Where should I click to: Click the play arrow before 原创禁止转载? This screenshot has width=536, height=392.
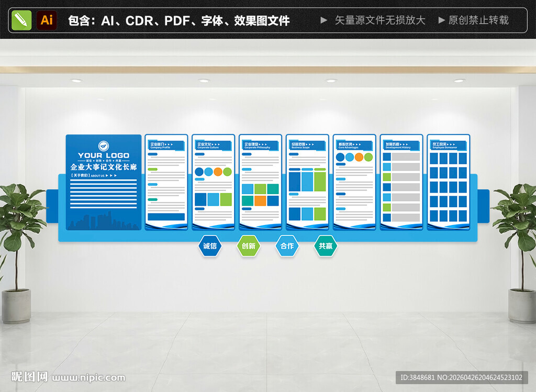pyautogui.click(x=442, y=20)
